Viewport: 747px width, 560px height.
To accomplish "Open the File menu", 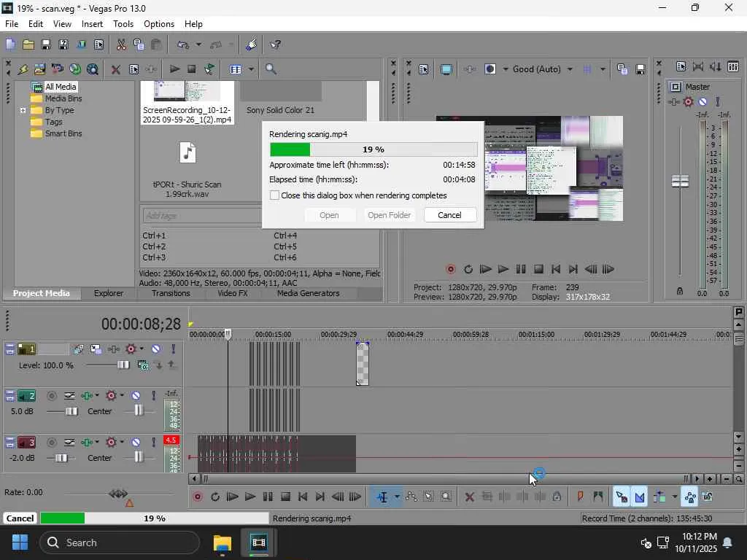I will pyautogui.click(x=12, y=24).
